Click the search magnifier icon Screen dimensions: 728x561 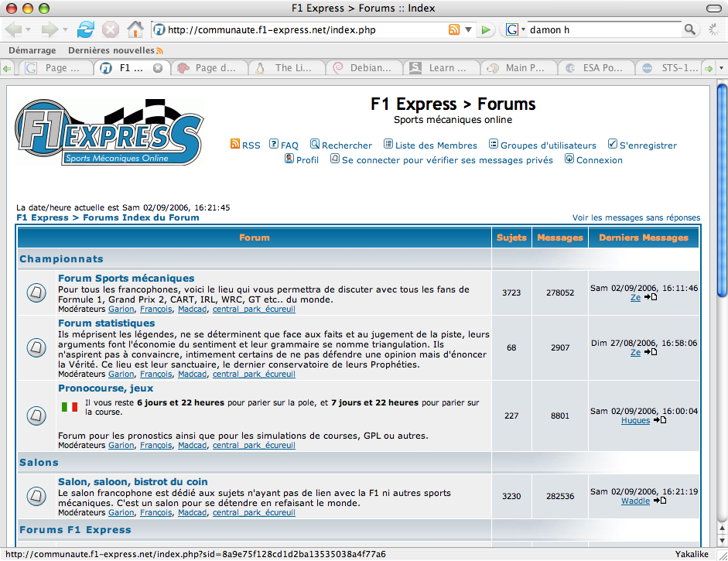[x=690, y=29]
